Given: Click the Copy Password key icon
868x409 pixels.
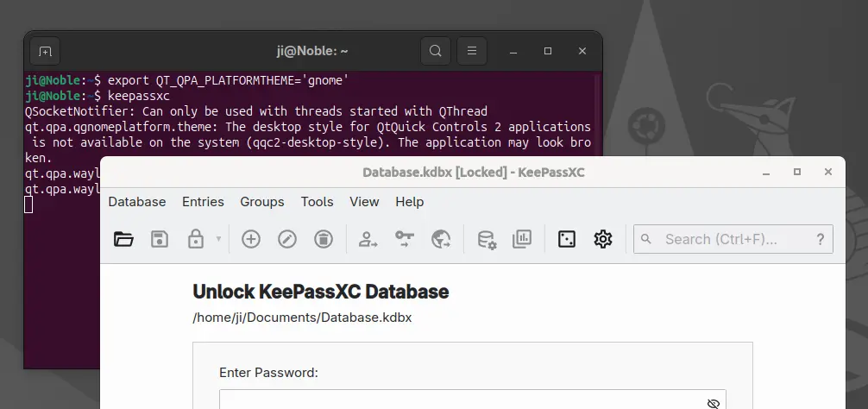Looking at the screenshot, I should coord(405,239).
